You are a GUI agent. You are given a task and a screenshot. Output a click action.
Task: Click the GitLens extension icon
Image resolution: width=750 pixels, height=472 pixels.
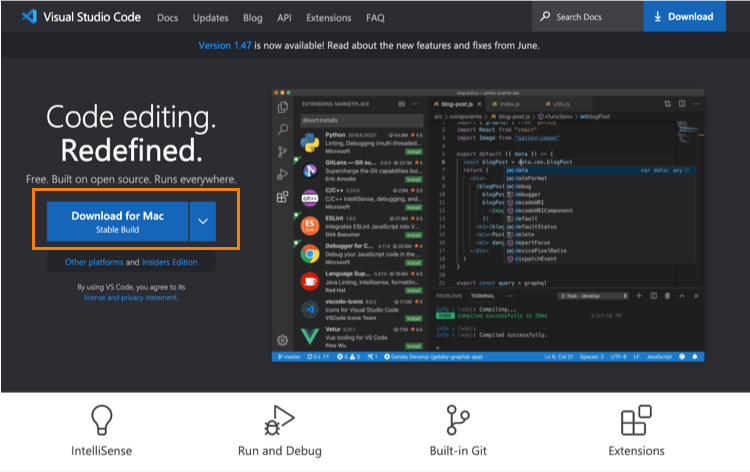pyautogui.click(x=310, y=170)
